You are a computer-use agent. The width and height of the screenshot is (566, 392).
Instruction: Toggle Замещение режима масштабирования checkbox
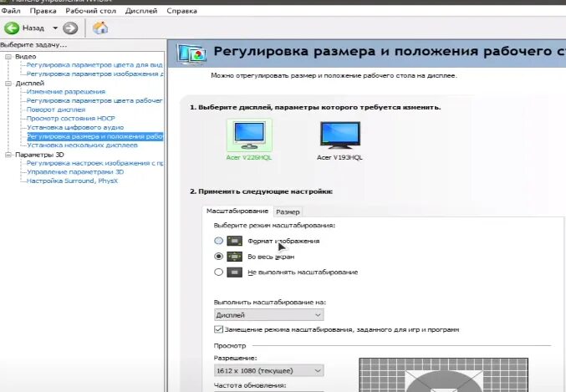pos(218,329)
